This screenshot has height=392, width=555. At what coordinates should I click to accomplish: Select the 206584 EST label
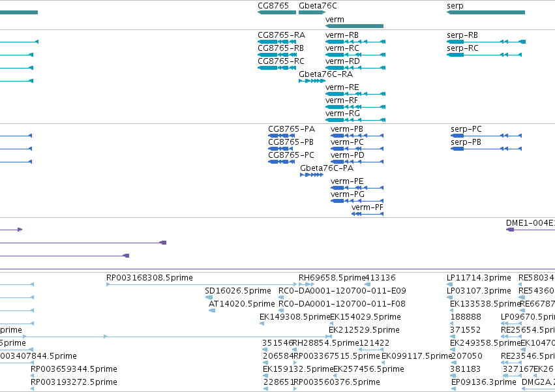[278, 356]
